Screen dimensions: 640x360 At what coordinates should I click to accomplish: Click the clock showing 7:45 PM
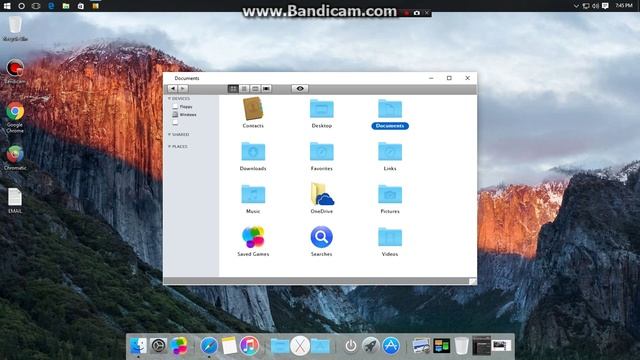click(x=624, y=6)
